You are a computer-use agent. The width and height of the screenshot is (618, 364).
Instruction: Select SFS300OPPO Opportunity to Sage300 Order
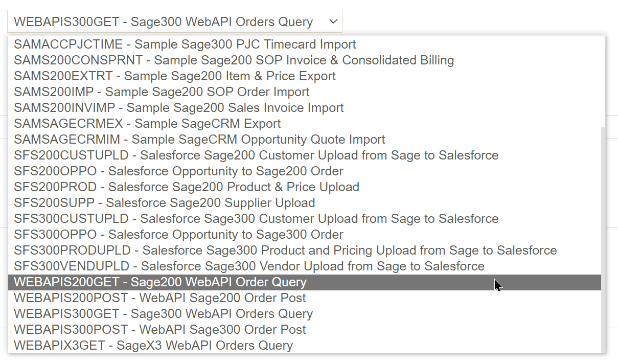click(178, 235)
